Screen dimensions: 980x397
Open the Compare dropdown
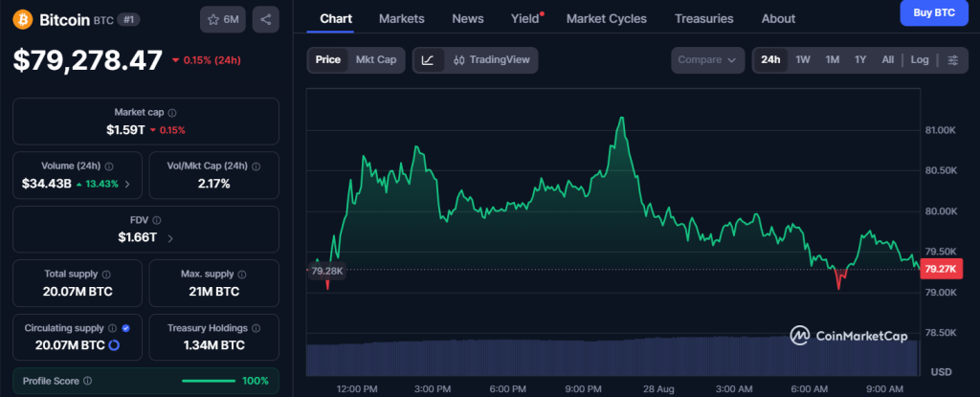tap(708, 60)
